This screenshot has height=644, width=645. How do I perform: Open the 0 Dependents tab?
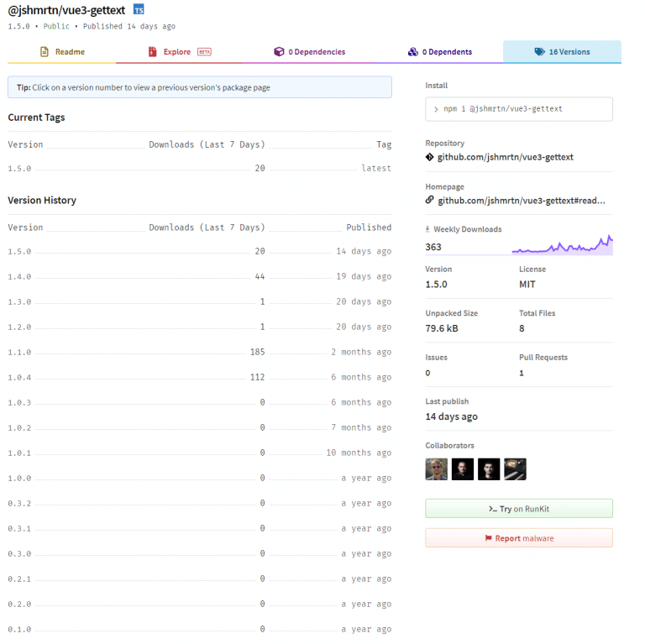pyautogui.click(x=440, y=52)
